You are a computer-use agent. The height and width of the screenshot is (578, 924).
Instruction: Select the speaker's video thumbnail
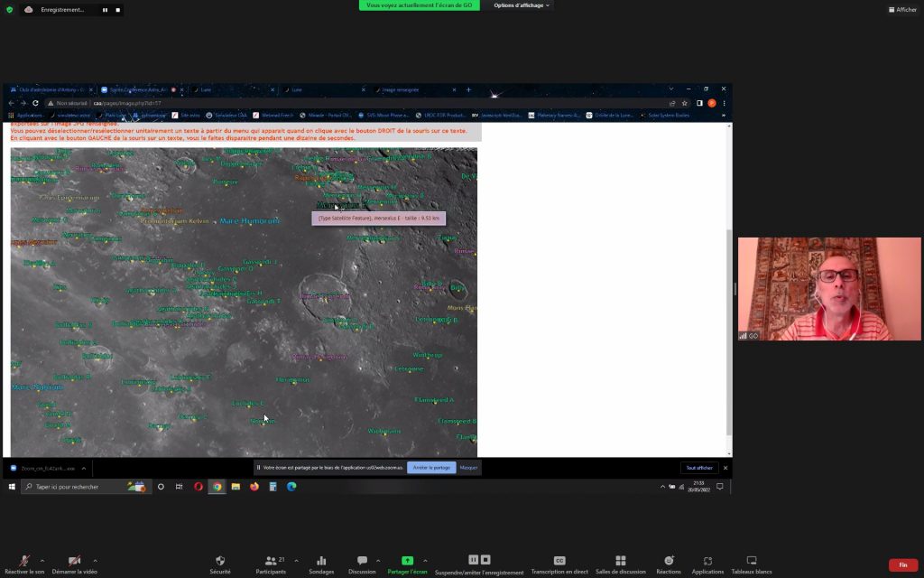pyautogui.click(x=829, y=289)
